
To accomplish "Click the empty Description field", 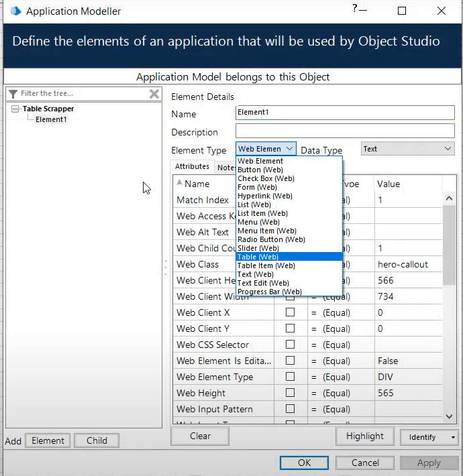I will click(345, 131).
